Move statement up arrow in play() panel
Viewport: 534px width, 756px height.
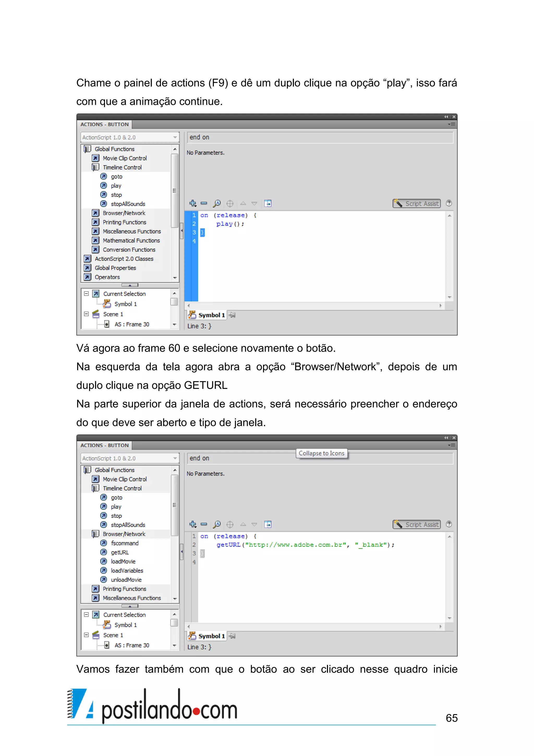coord(243,204)
